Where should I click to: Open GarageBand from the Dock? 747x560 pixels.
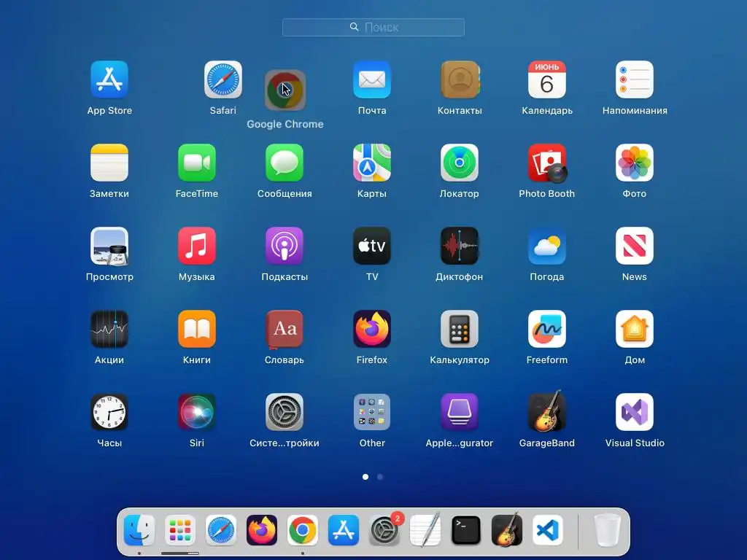(x=507, y=530)
